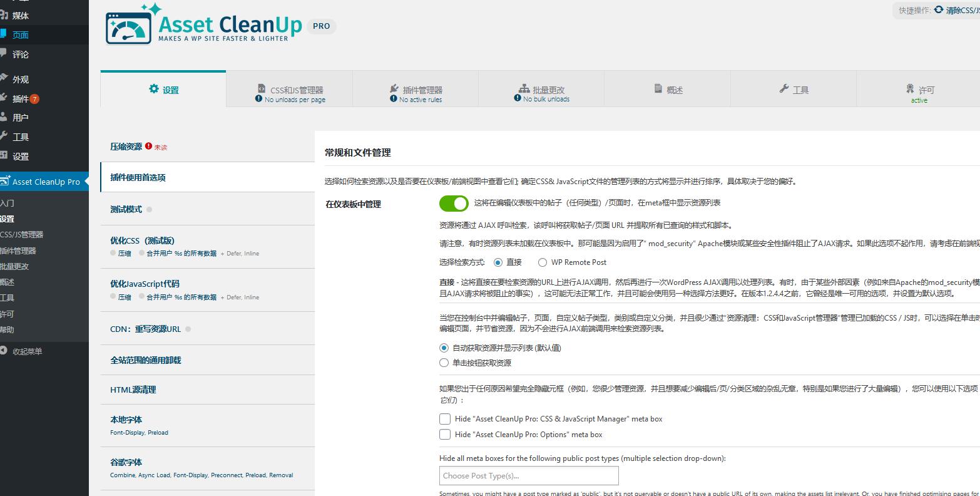Open 插件 in the WordPress sidebar

(x=20, y=99)
